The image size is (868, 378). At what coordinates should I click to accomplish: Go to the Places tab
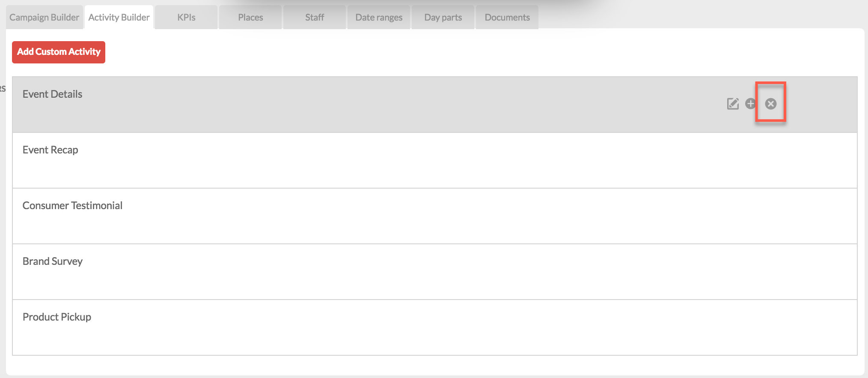[x=250, y=18]
